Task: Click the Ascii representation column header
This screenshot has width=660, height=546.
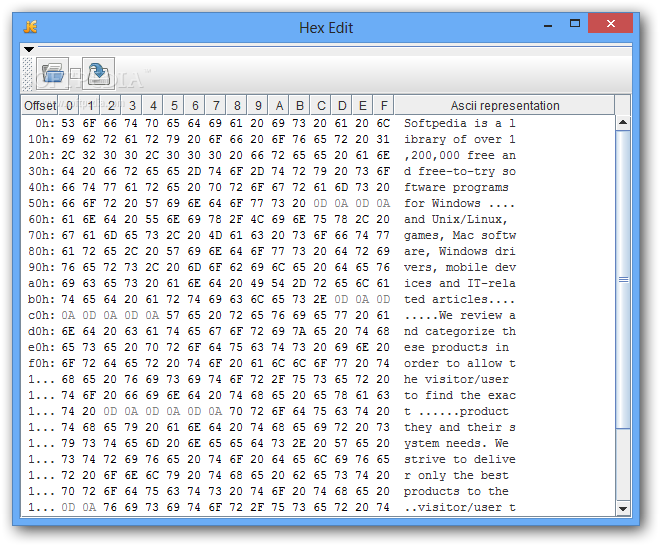Action: coord(505,105)
